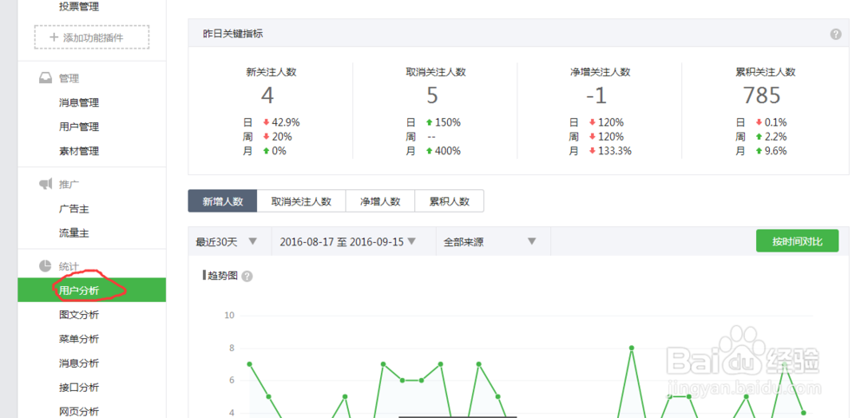Click the 累积关注人数 value 785

(x=762, y=95)
